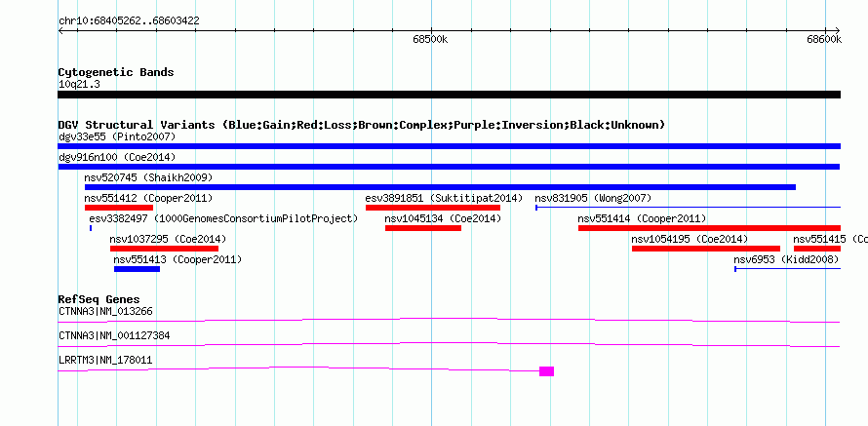Click nsv6953 (Kidd2008) label
The height and width of the screenshot is (426, 868).
tap(787, 259)
